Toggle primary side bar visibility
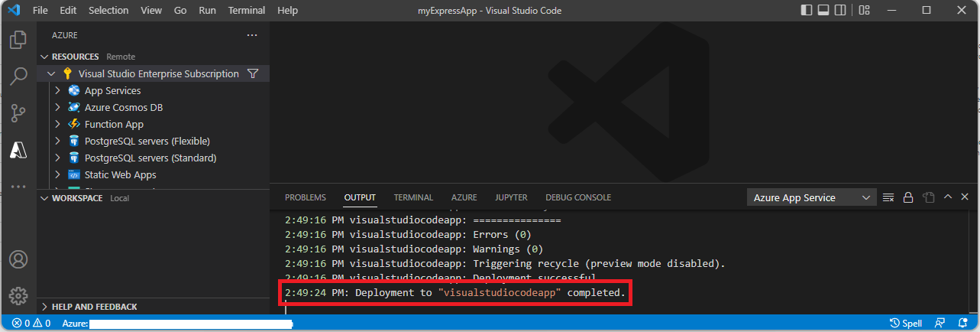The image size is (980, 332). pyautogui.click(x=807, y=11)
